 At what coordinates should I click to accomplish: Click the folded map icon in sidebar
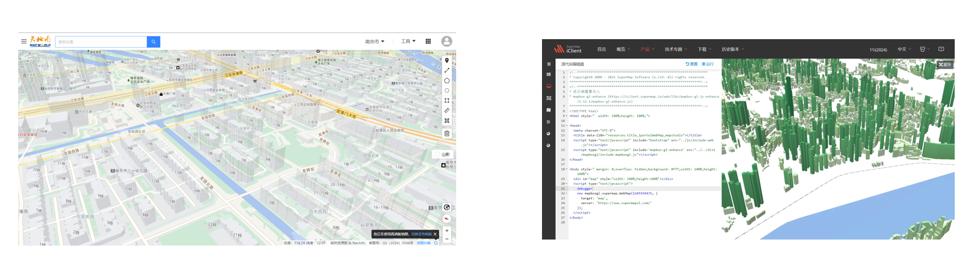pyautogui.click(x=549, y=110)
